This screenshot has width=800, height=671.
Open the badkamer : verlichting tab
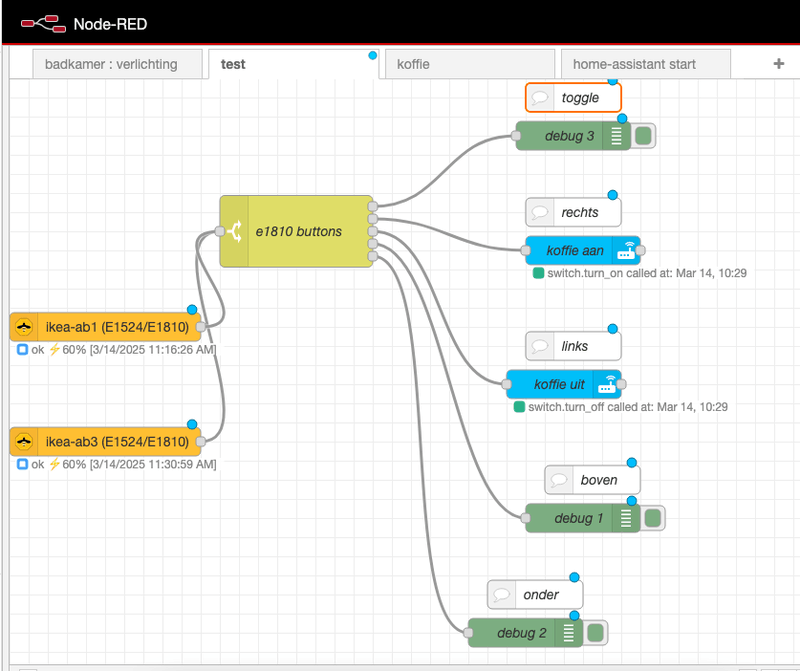click(117, 64)
